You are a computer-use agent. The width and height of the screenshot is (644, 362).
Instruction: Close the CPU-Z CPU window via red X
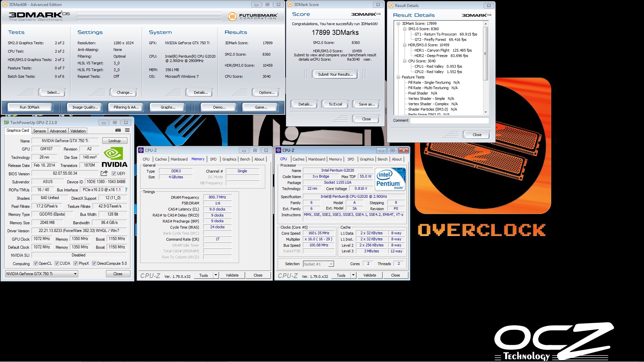pos(404,150)
